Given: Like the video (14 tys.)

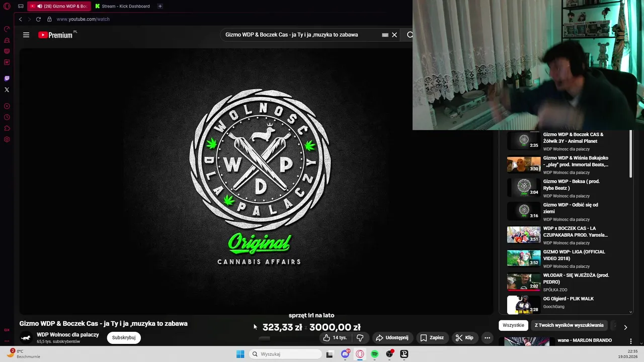Looking at the screenshot, I should pyautogui.click(x=335, y=338).
